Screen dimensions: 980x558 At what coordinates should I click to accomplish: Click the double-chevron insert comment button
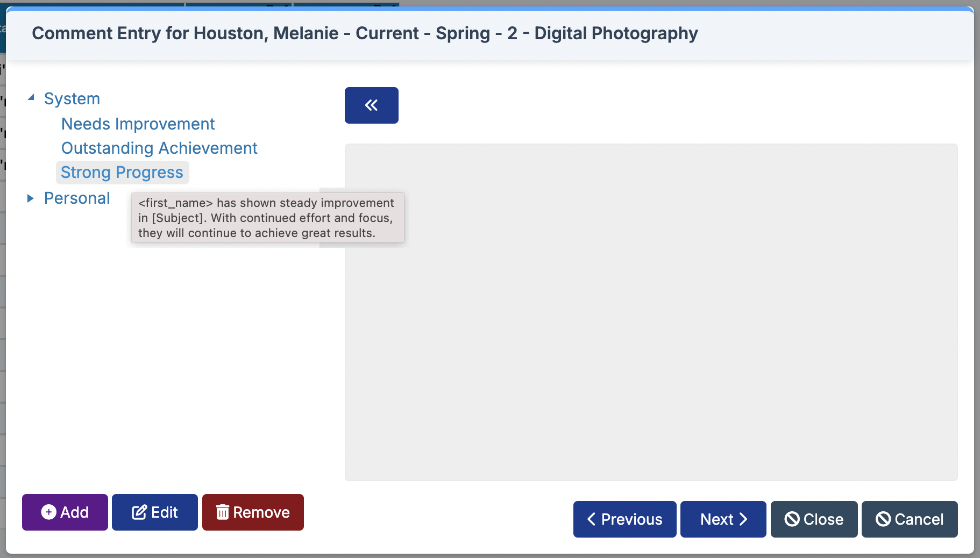point(371,105)
